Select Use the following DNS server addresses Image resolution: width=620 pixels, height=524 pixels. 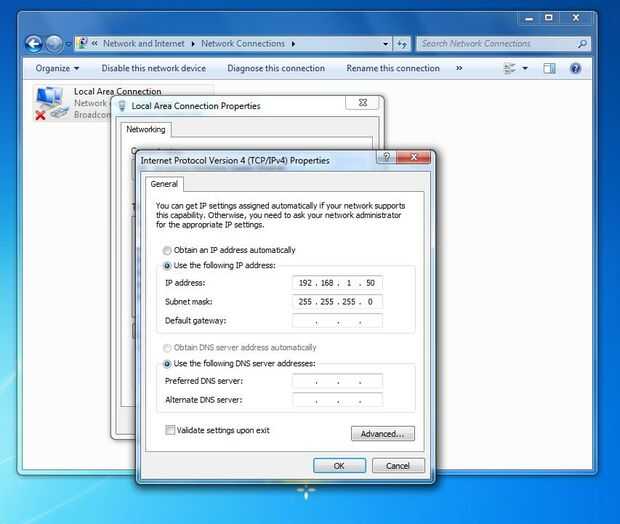(240, 363)
